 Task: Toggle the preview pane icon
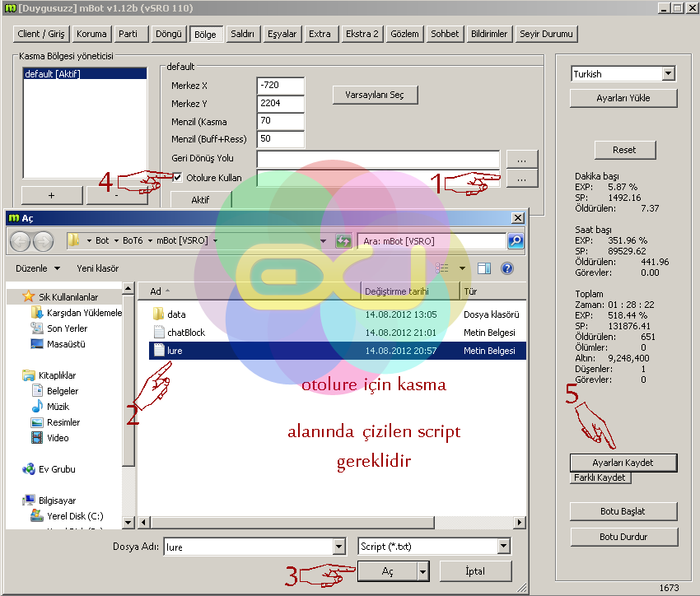click(x=484, y=268)
